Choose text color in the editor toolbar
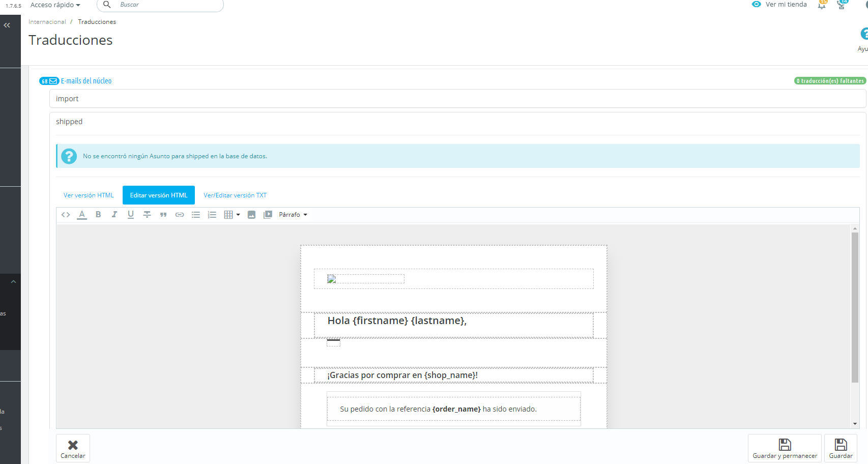 tap(82, 215)
